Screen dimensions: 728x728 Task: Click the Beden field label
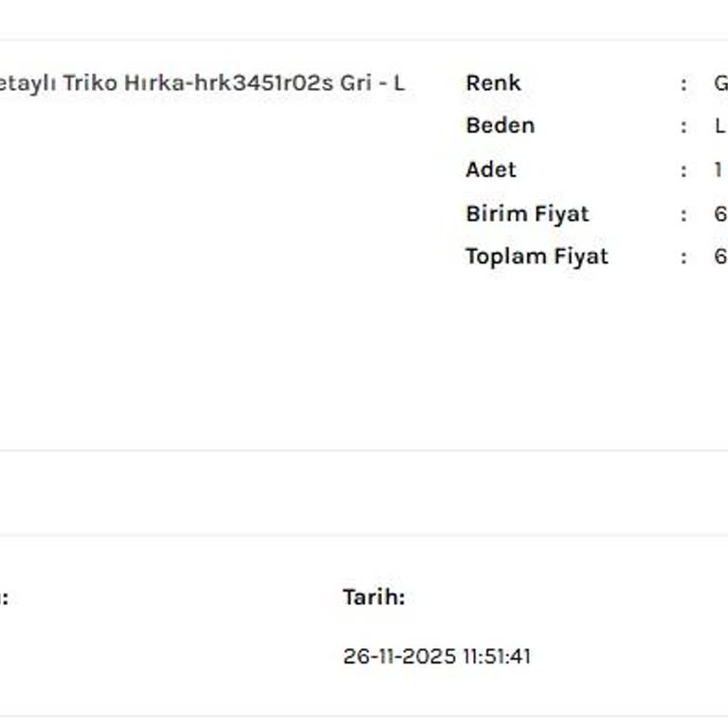[x=500, y=126]
